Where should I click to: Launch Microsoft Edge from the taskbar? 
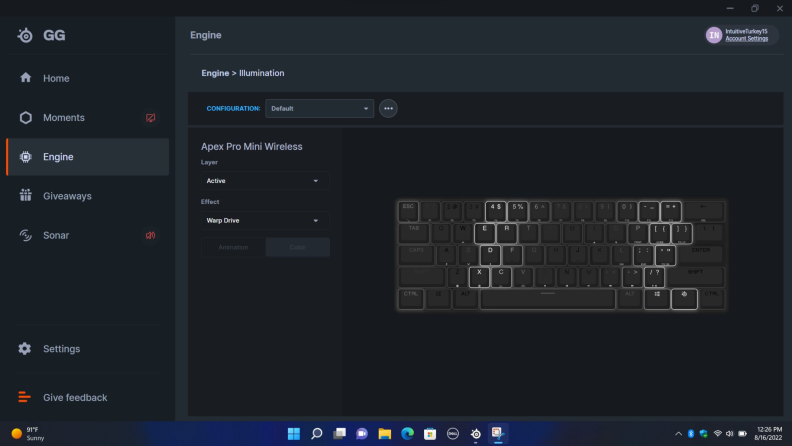pos(408,433)
